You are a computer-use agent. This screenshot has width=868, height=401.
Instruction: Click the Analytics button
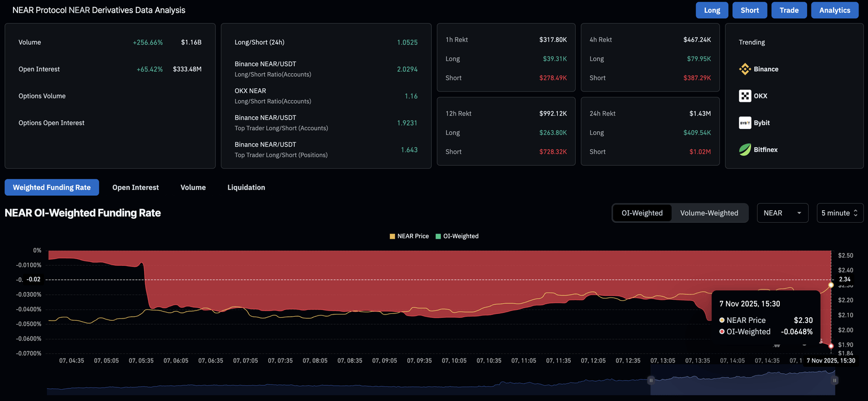pos(835,10)
